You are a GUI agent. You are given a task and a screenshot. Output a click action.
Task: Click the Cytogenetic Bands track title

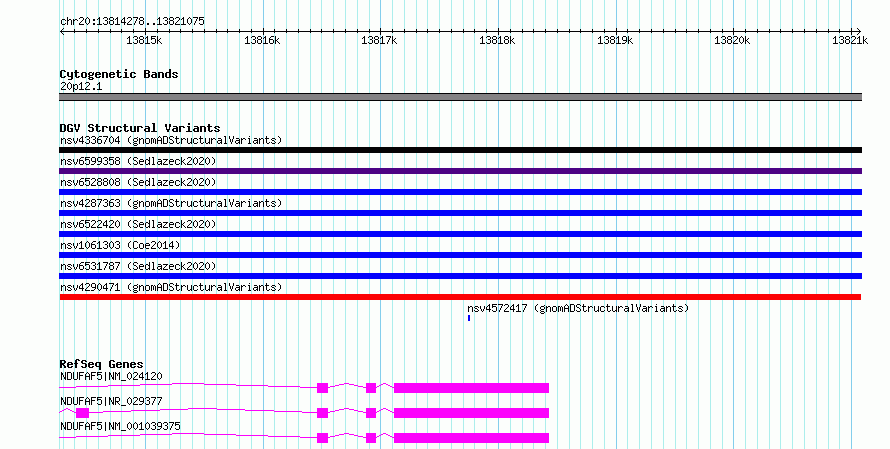click(x=119, y=74)
